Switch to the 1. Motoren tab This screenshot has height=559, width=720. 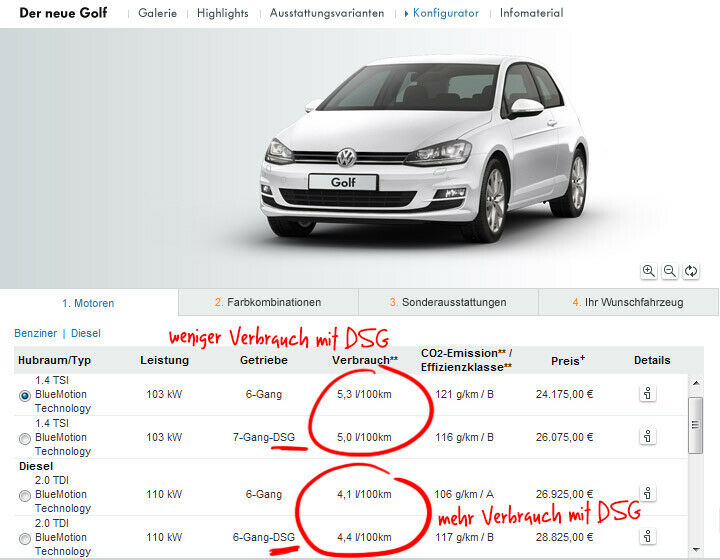(88, 303)
